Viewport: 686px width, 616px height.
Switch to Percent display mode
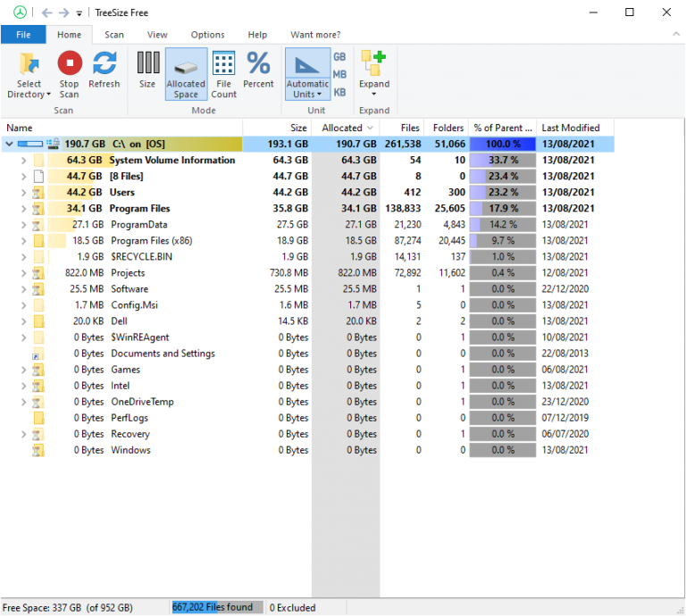(258, 63)
